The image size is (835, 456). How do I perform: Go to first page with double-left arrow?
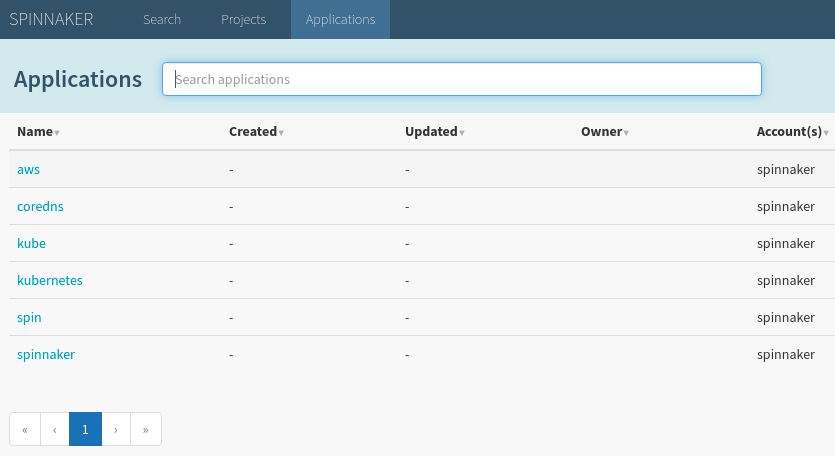coord(24,429)
